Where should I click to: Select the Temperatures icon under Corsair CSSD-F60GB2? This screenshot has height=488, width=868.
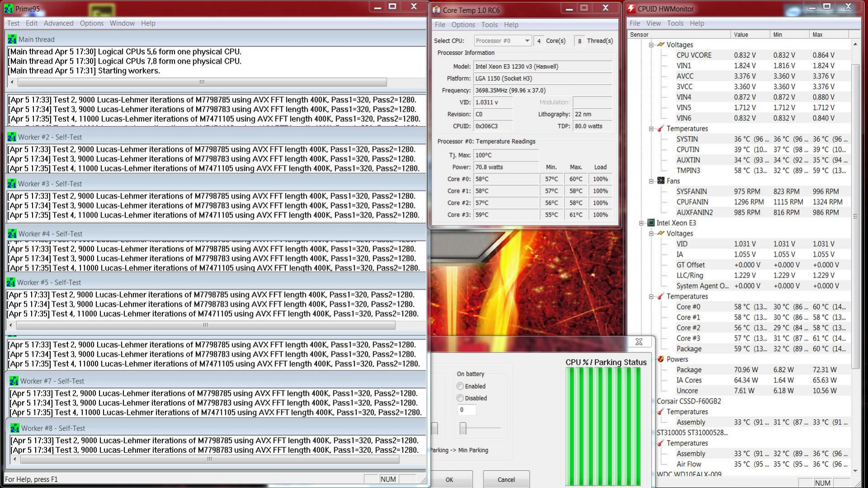coord(661,412)
